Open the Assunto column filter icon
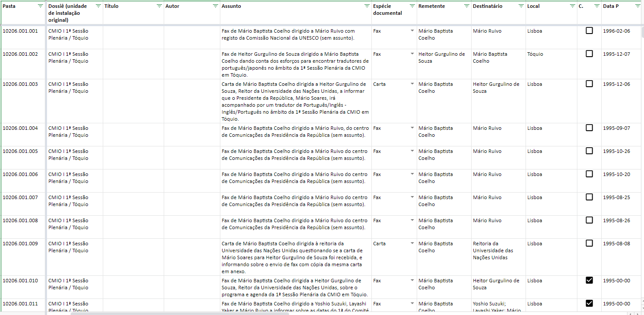Screen dimensions: 644x315 coord(367,6)
